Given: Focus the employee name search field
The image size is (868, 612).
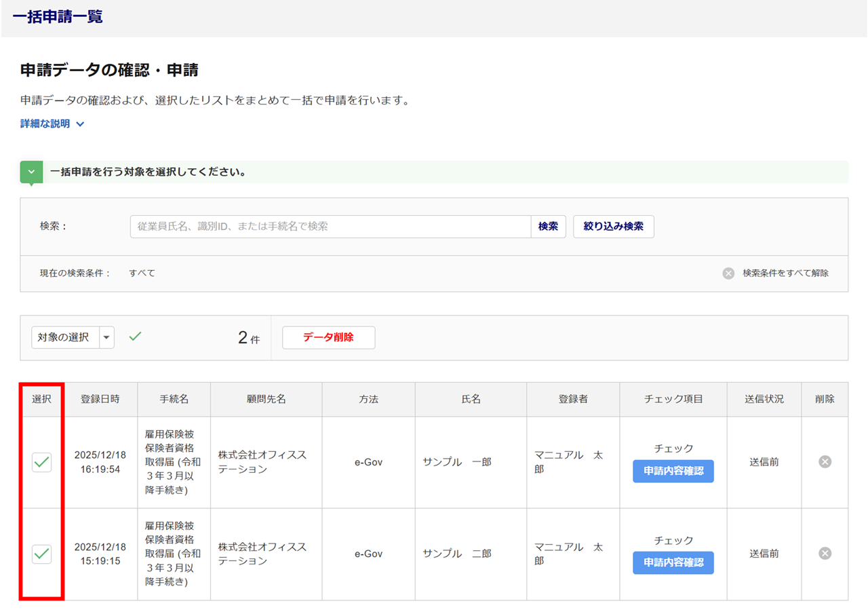Looking at the screenshot, I should [330, 227].
